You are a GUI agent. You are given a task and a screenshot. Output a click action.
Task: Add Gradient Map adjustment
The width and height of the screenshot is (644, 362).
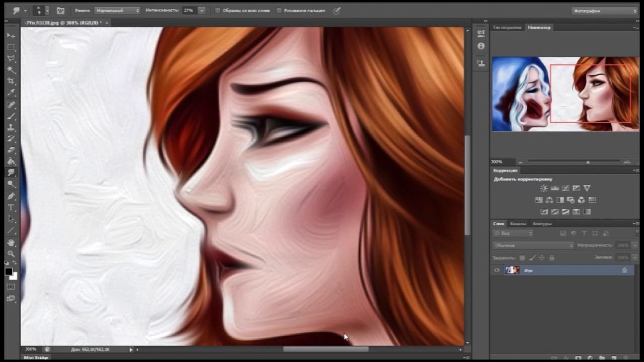pyautogui.click(x=587, y=212)
